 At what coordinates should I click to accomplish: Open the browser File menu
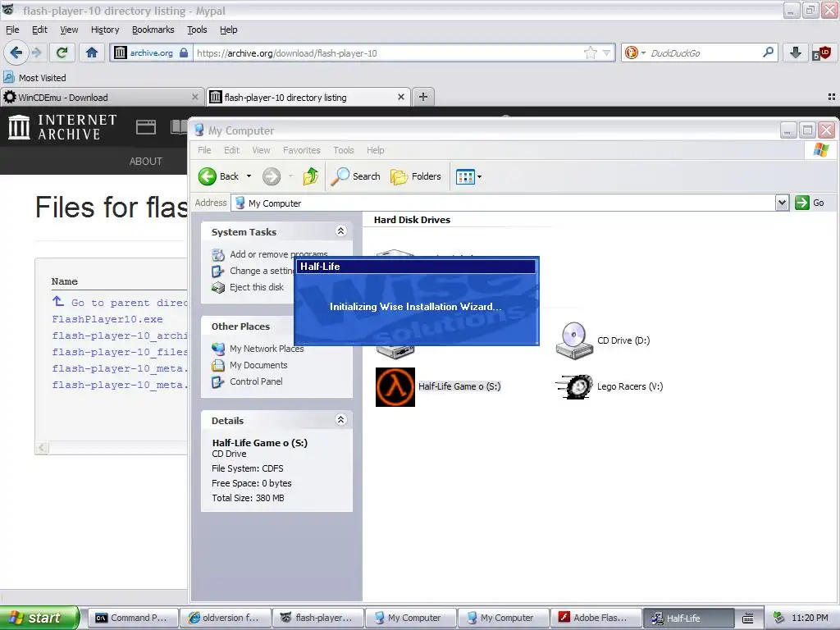(12, 30)
